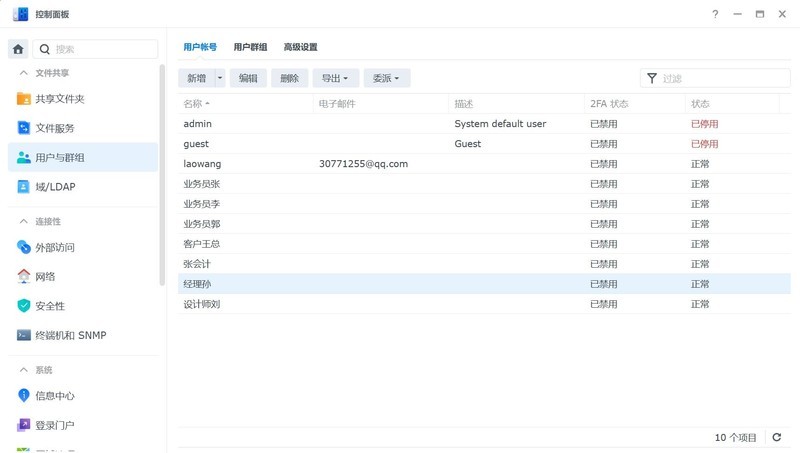Click the Control Panel title icon
Image resolution: width=800 pixels, height=453 pixels.
[20, 14]
